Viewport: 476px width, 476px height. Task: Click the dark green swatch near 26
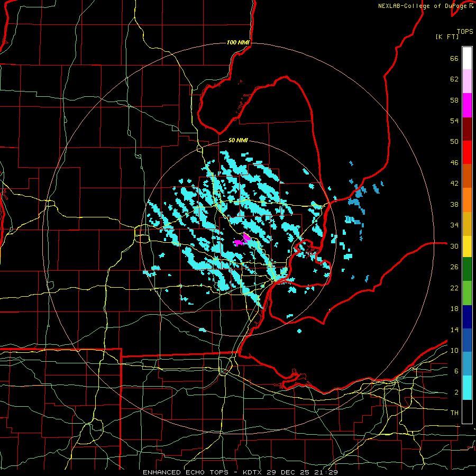[x=467, y=269]
